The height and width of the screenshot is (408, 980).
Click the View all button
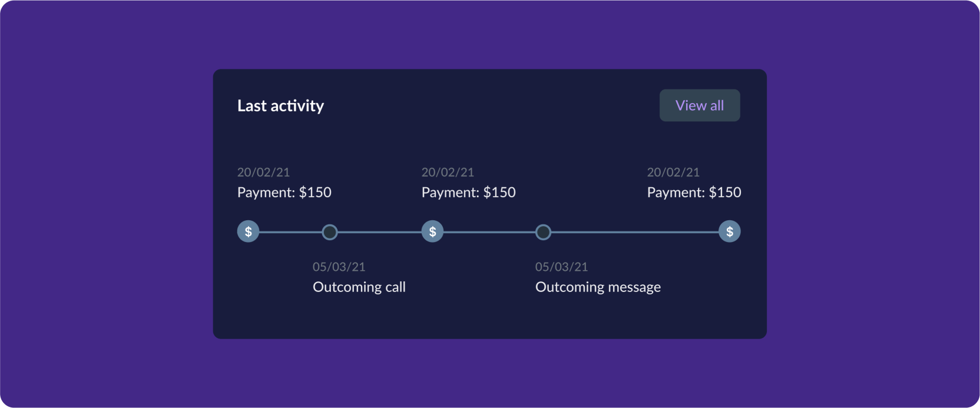coord(700,105)
